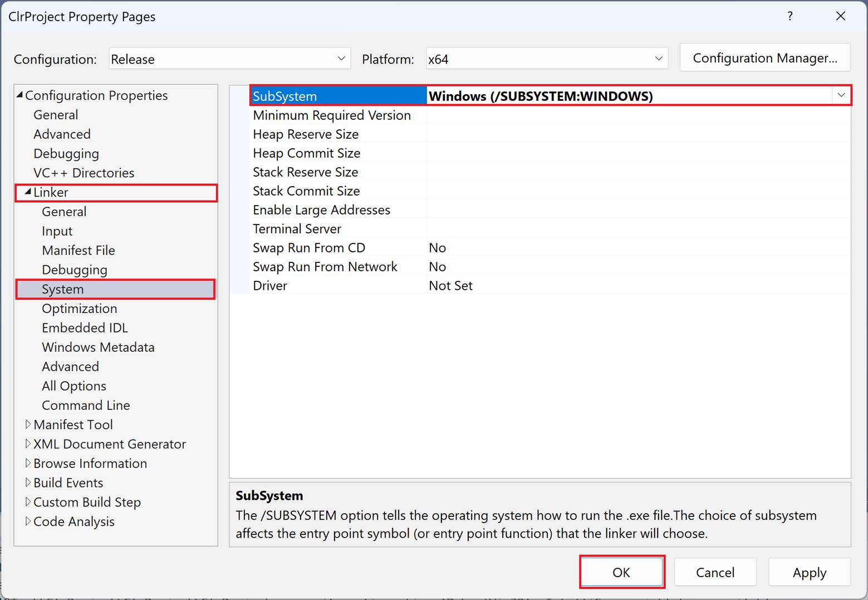Open Configuration Manager dialog
Viewport: 868px width, 600px height.
coord(764,58)
